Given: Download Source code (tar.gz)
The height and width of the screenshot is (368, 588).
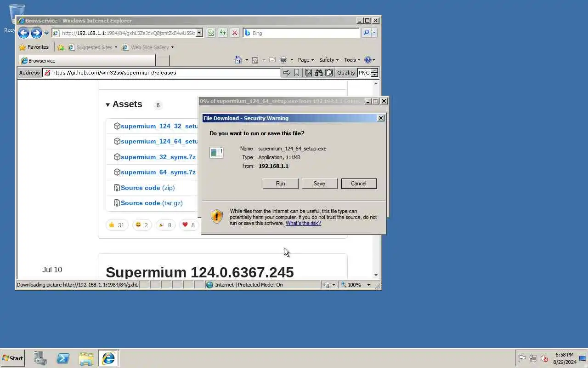Looking at the screenshot, I should click(x=152, y=203).
